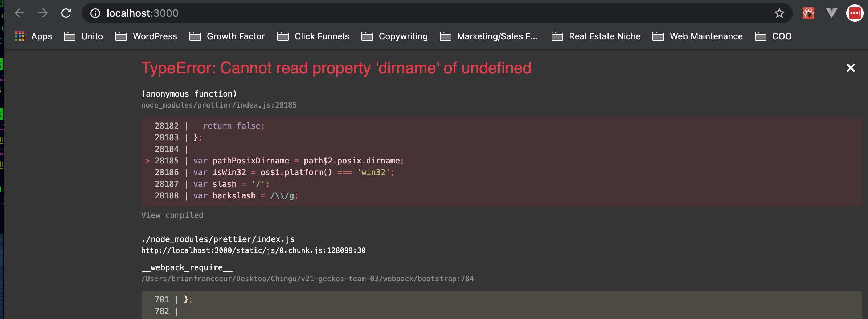868x319 pixels.
Task: Open the red LastPass extension icon
Action: pyautogui.click(x=855, y=13)
